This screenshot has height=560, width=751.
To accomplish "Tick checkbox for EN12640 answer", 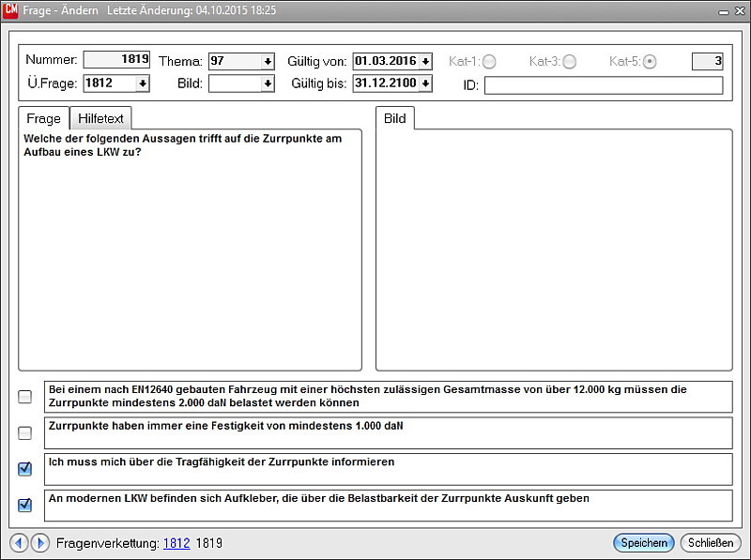I will click(x=25, y=397).
